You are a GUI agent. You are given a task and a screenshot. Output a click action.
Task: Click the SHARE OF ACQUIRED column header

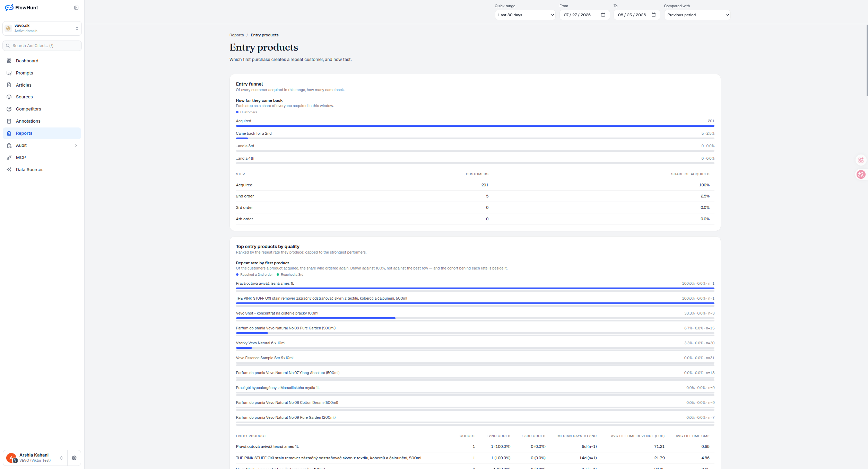690,174
